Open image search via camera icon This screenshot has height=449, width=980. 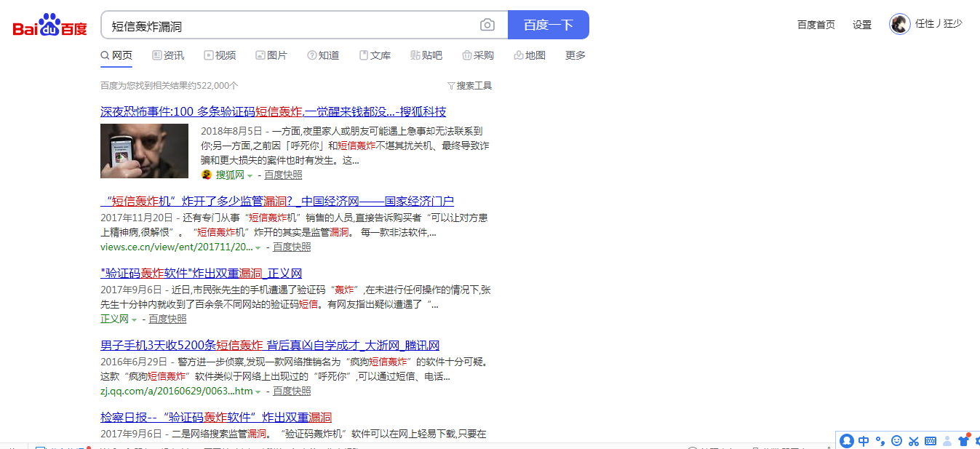point(487,25)
